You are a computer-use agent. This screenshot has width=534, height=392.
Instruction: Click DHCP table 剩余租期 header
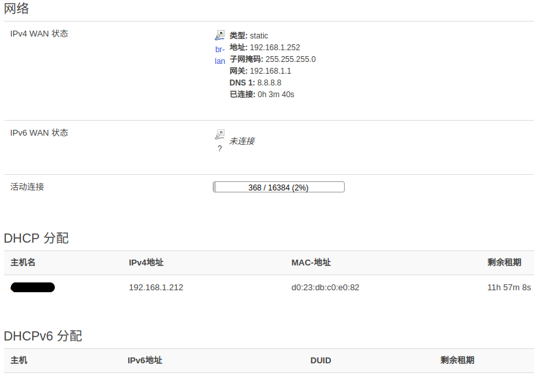point(504,263)
